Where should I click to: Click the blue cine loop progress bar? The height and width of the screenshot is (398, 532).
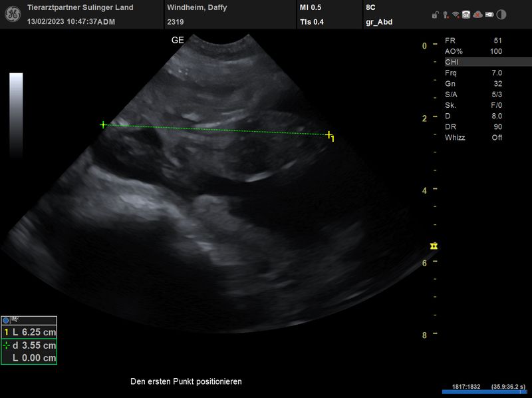pos(484,392)
